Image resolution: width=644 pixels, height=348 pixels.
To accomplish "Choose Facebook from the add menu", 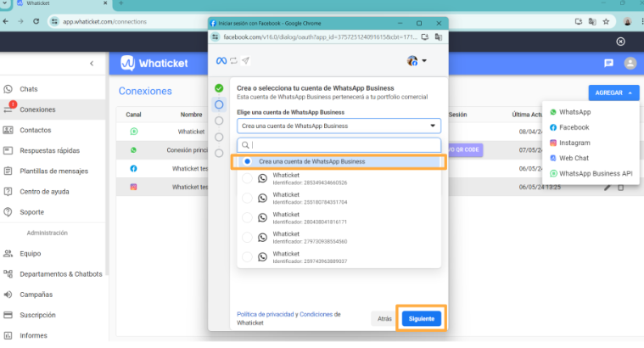I will (x=569, y=127).
